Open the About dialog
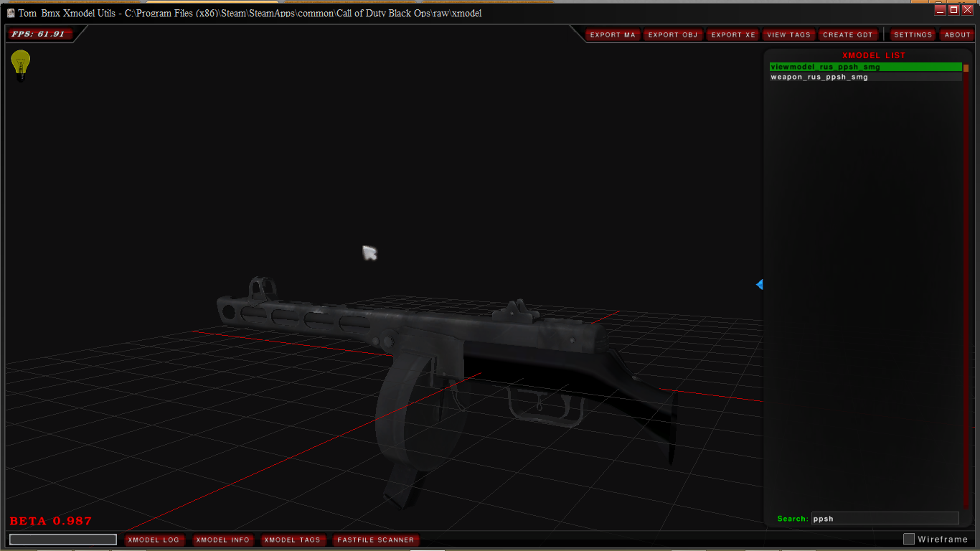The width and height of the screenshot is (980, 551). [x=957, y=34]
